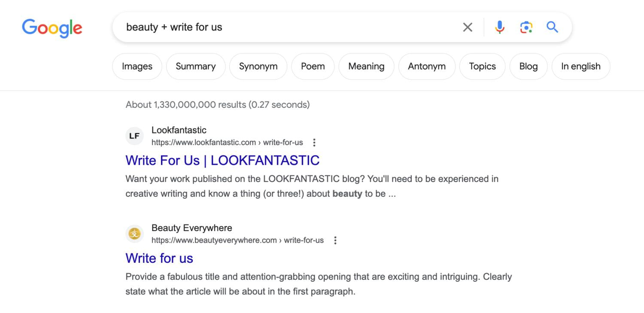Start voice search with the microphone icon

point(499,27)
